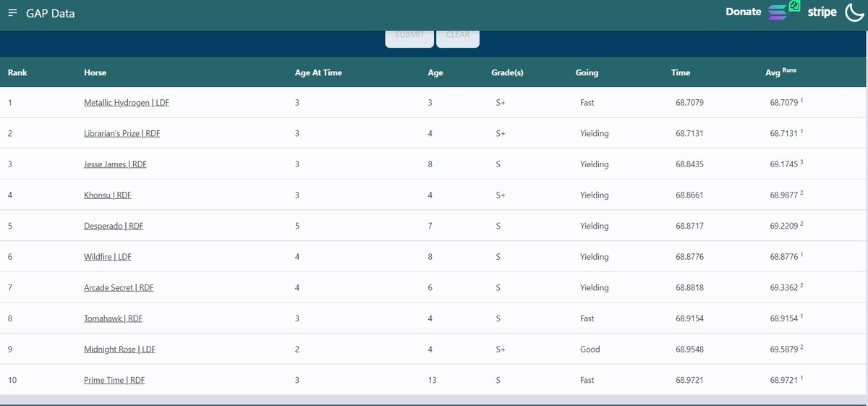Open Khonsu | RDF horse link
This screenshot has height=406, width=868.
tap(108, 195)
